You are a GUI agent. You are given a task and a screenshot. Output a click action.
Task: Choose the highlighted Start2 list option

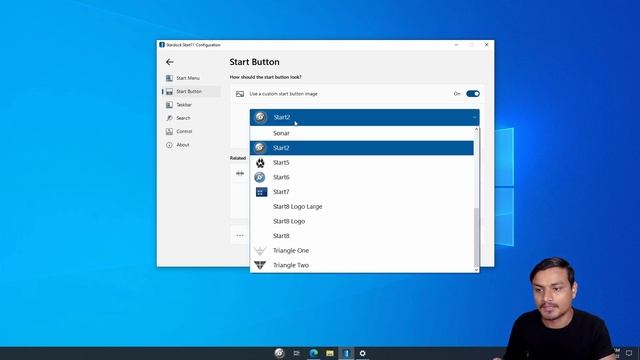(362, 148)
